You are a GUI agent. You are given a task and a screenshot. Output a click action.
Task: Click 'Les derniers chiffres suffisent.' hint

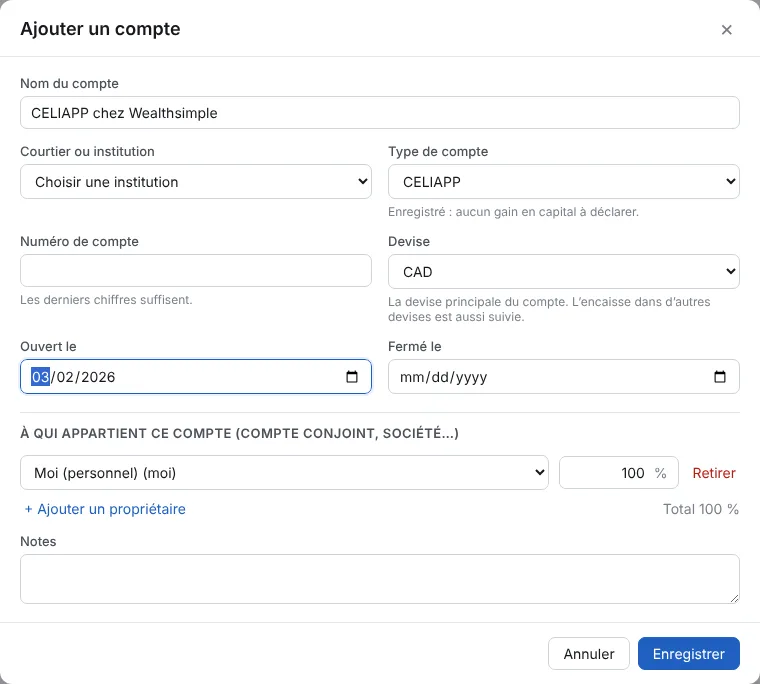[106, 300]
